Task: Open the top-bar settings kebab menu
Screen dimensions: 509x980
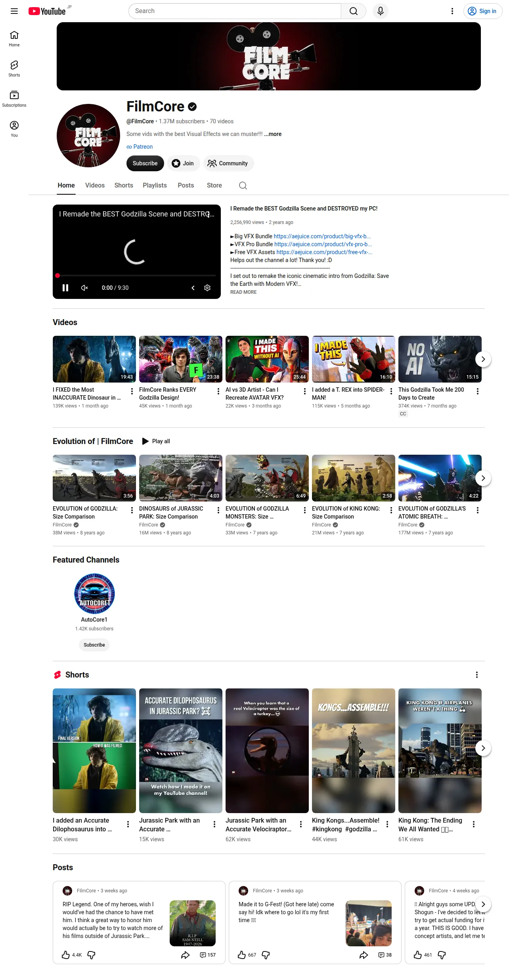Action: click(452, 11)
